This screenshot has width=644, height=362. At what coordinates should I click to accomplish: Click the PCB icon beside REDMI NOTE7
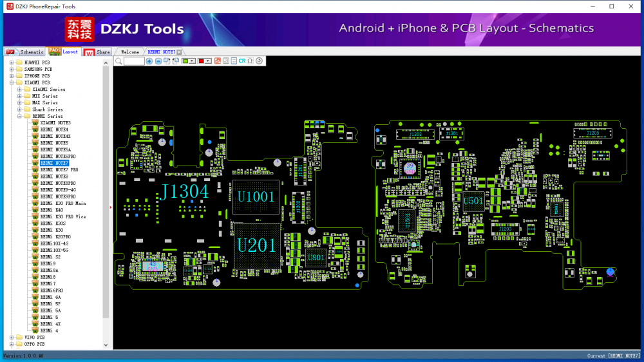click(x=35, y=163)
